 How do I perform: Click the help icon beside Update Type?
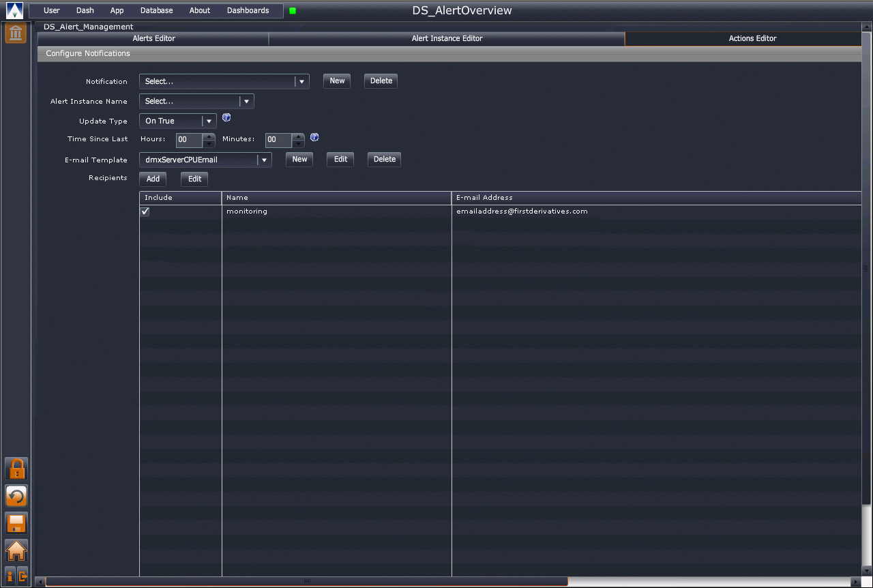226,117
